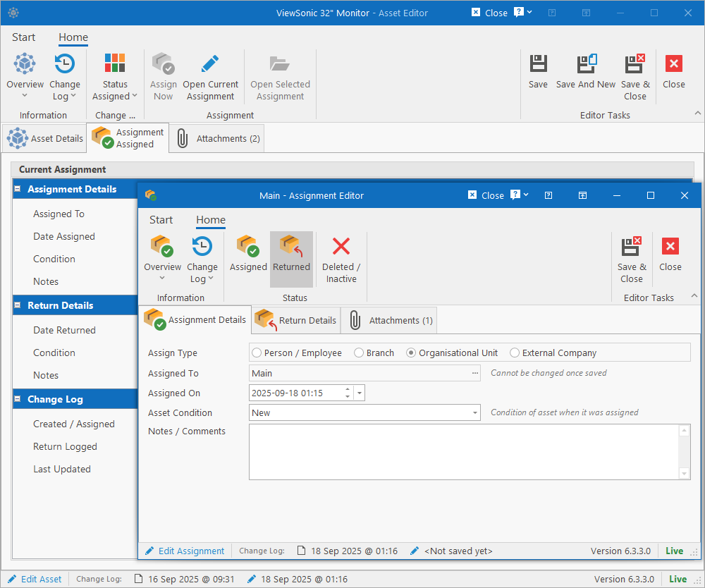Image resolution: width=705 pixels, height=588 pixels.
Task: Click Close in Asset Editor title bar
Action: tap(491, 13)
